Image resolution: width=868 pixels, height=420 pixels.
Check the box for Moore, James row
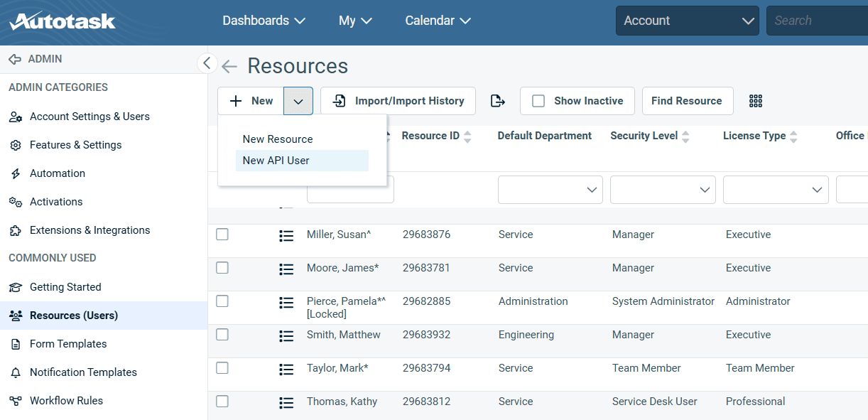pos(222,268)
